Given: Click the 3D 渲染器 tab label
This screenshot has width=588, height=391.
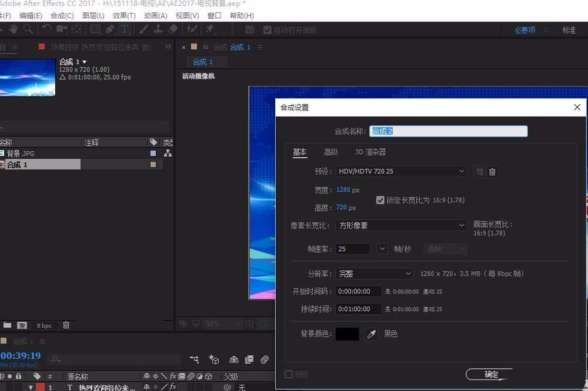Looking at the screenshot, I should 371,151.
